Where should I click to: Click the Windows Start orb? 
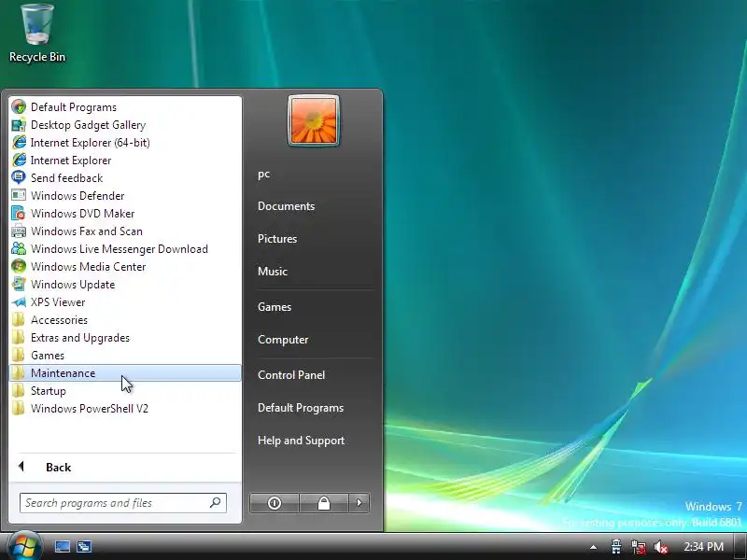click(x=24, y=546)
